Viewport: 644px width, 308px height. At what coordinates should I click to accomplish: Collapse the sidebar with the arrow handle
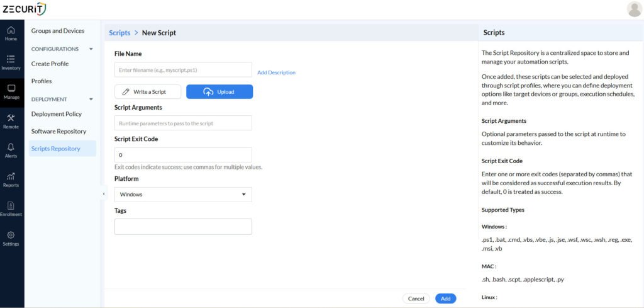point(104,194)
